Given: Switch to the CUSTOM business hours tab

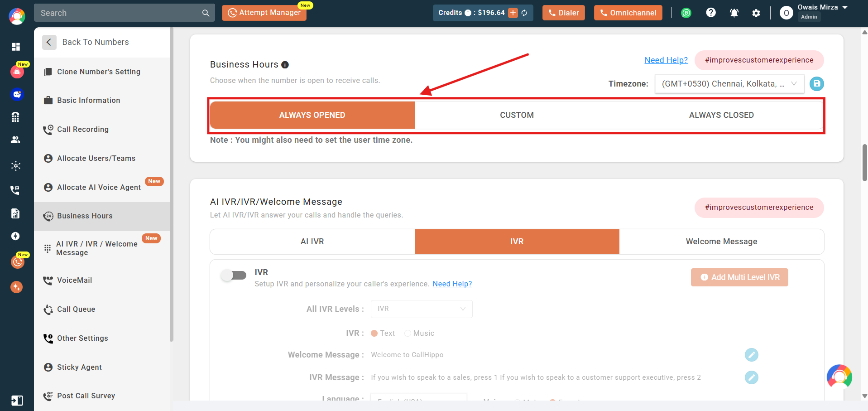Looking at the screenshot, I should tap(517, 115).
